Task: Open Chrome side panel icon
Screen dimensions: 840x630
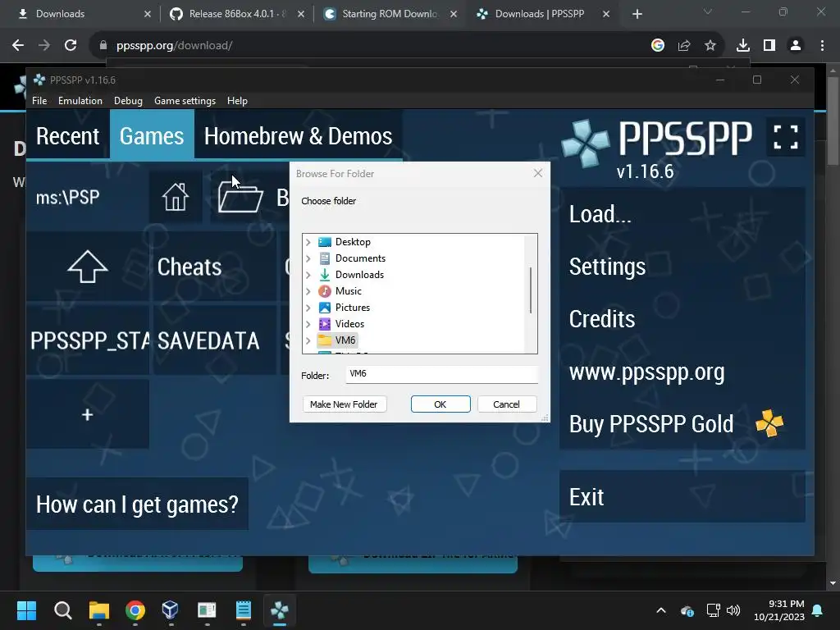Action: 769,46
